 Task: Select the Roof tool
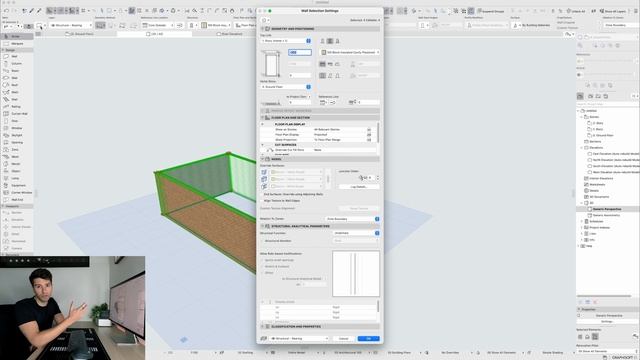point(16,85)
